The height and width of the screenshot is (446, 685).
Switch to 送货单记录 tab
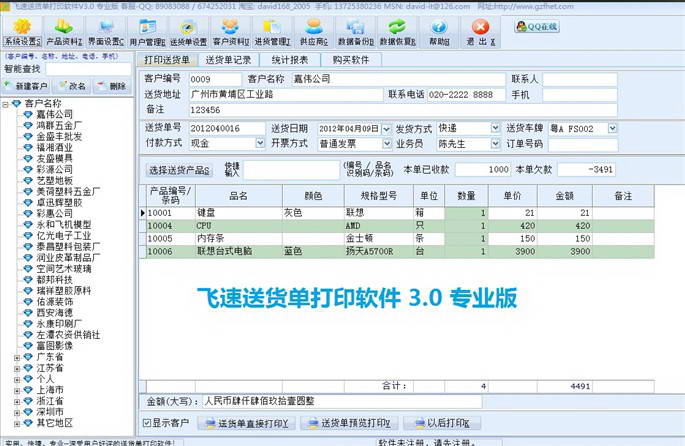(228, 60)
